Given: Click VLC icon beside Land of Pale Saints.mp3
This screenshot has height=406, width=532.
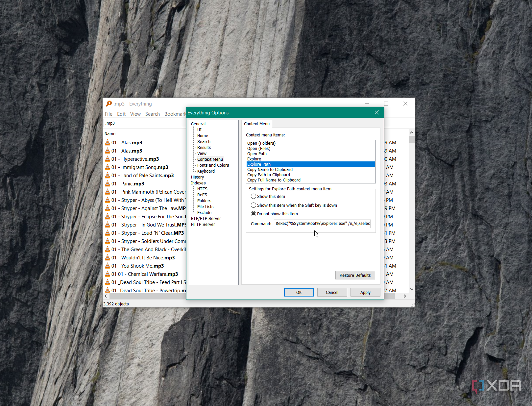Looking at the screenshot, I should [108, 175].
